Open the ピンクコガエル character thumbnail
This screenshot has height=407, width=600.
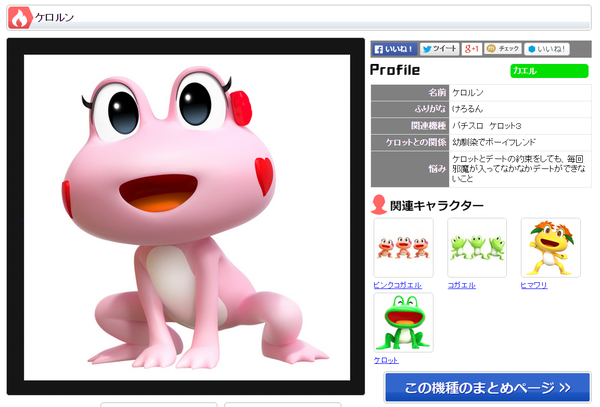pos(403,248)
